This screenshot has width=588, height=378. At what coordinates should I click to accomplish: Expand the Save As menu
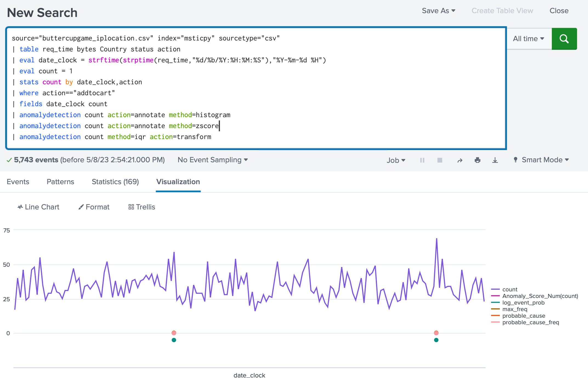[x=438, y=11]
